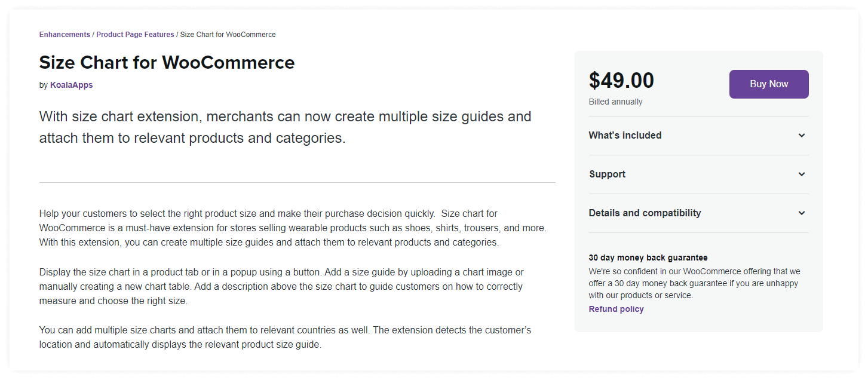
Task: Select the Size Chart for WooCommerce breadcrumb text
Action: (x=228, y=34)
